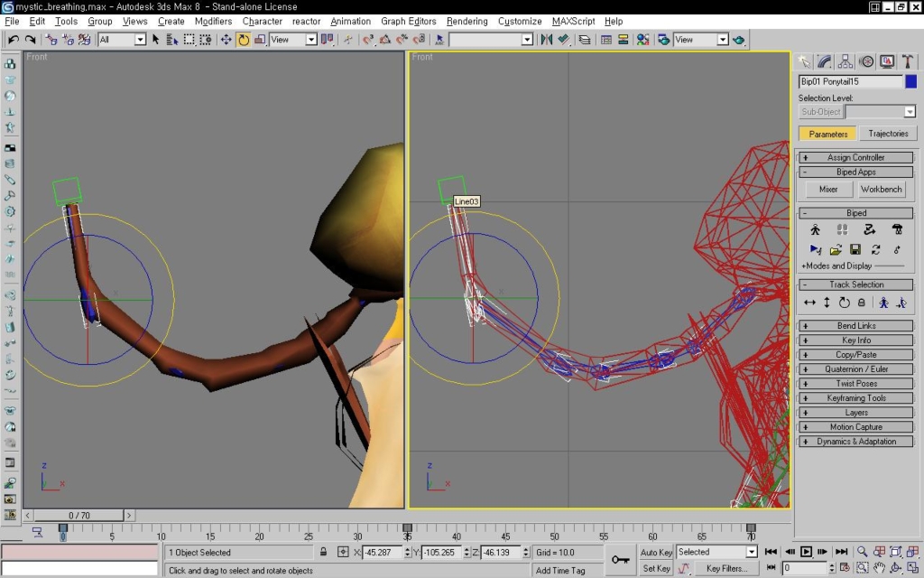Click the Quick Render teapot icon
This screenshot has width=924, height=578.
coord(738,40)
